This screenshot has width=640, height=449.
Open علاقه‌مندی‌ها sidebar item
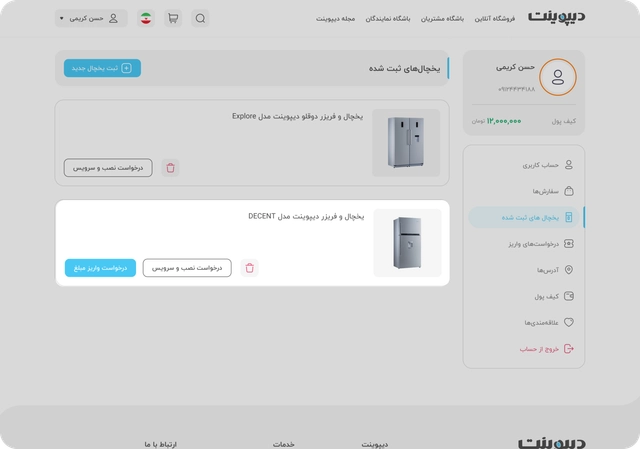click(524, 322)
